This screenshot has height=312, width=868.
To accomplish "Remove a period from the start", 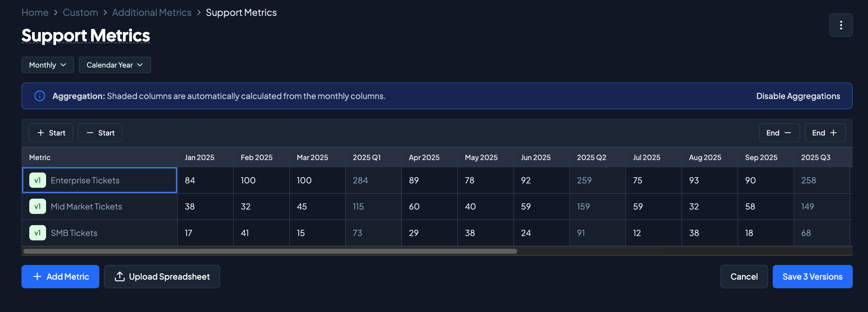I will pos(100,133).
